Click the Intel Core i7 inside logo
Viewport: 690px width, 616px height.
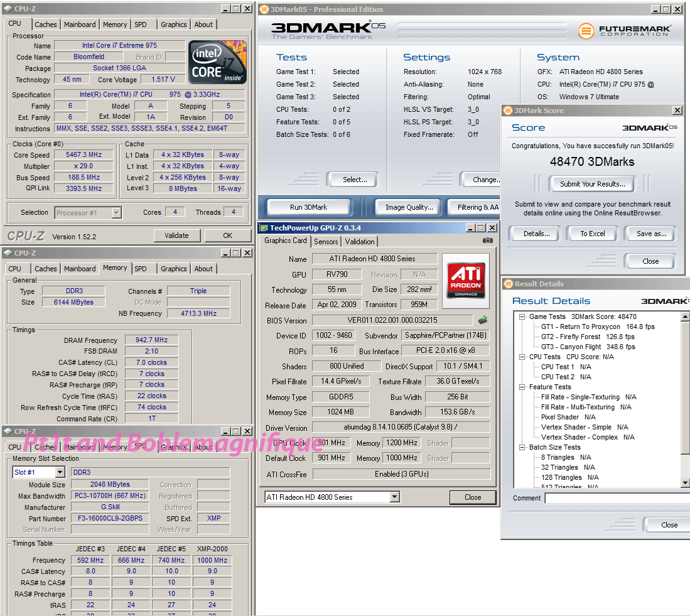click(217, 62)
